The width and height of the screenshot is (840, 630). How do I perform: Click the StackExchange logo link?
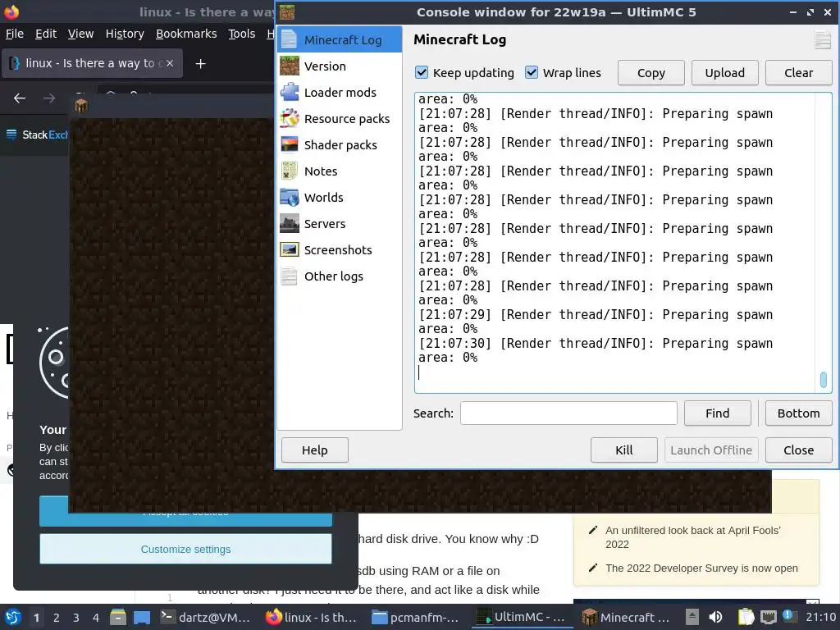pyautogui.click(x=37, y=135)
